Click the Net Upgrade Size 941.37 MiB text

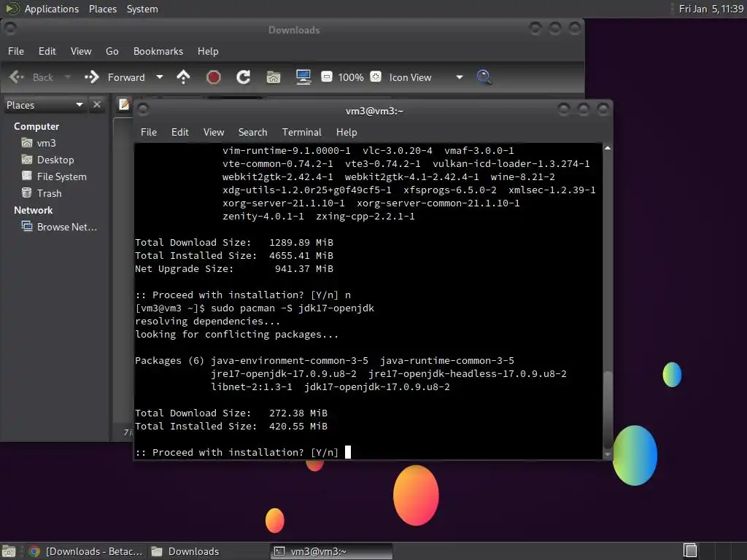(x=234, y=268)
